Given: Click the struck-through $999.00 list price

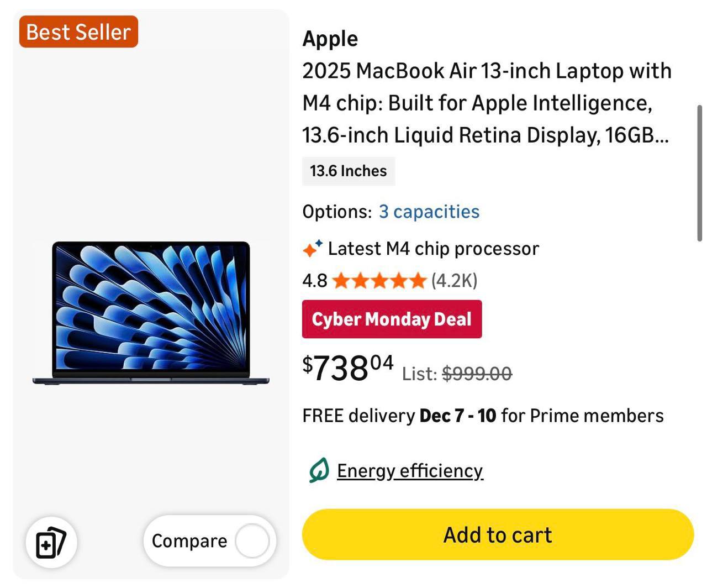Looking at the screenshot, I should pyautogui.click(x=477, y=374).
